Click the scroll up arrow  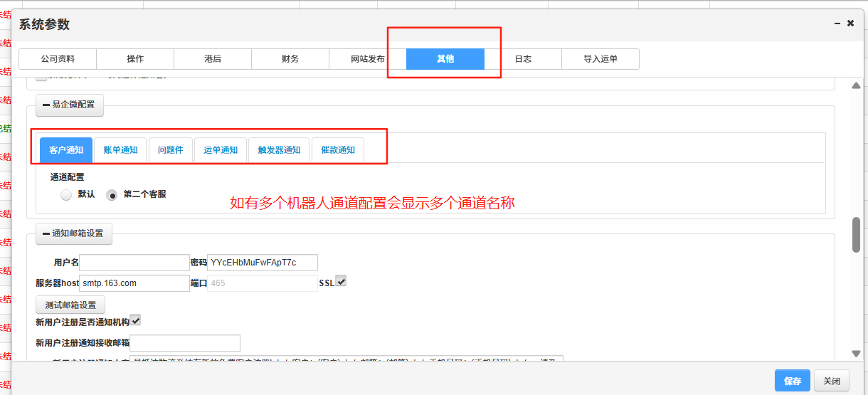pyautogui.click(x=857, y=86)
